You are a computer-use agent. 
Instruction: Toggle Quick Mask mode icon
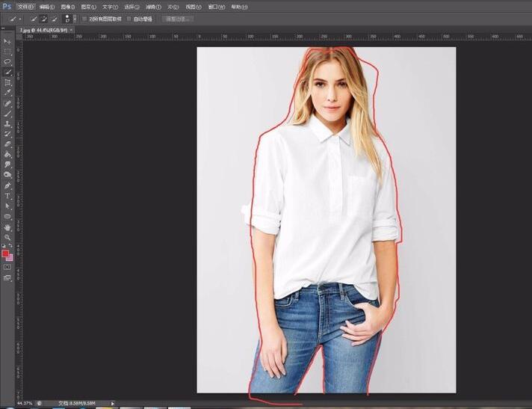[7, 267]
